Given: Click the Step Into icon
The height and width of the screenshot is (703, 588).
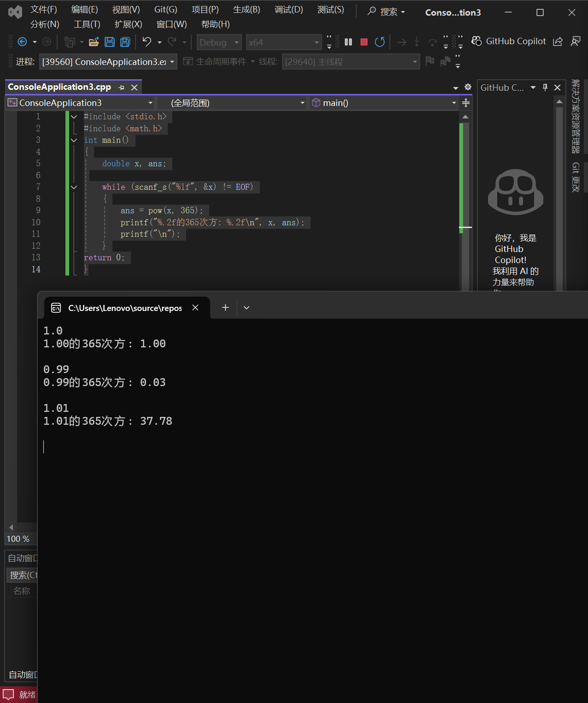Looking at the screenshot, I should (417, 42).
